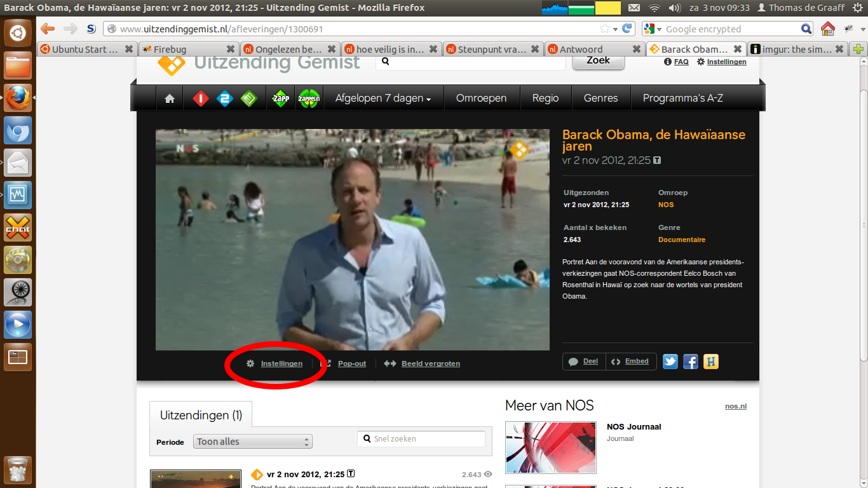Viewport: 868px width, 488px height.
Task: Open the Google search engine dropdown
Action: [653, 29]
